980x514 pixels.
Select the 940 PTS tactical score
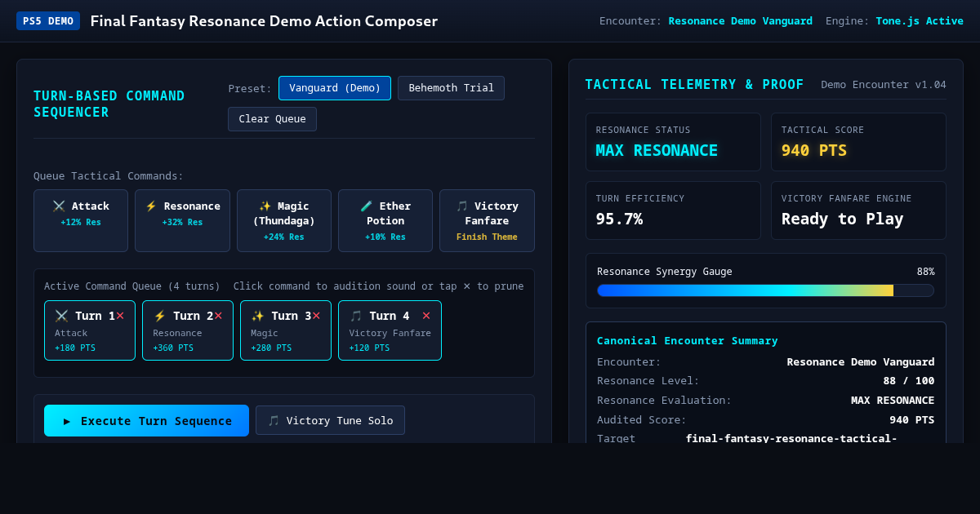(814, 151)
